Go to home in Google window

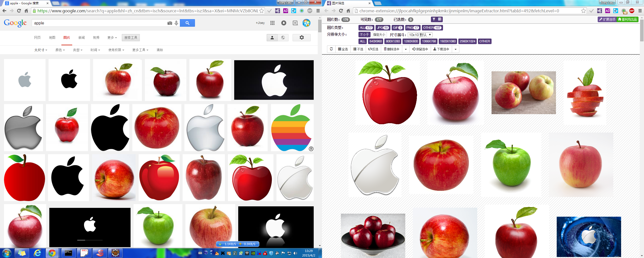[26, 11]
